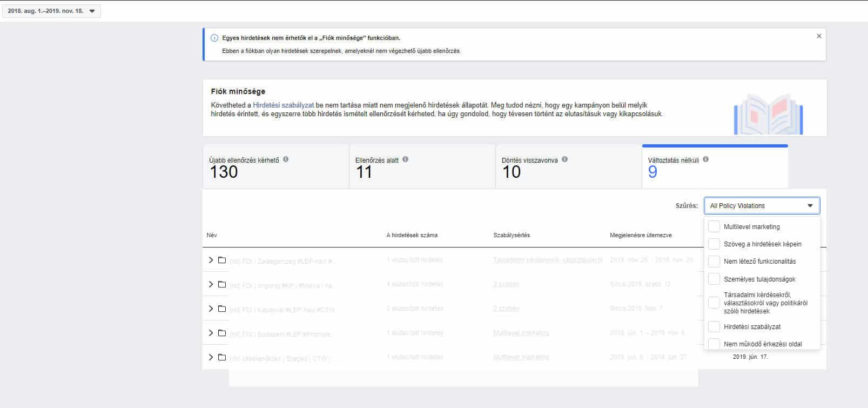Click folder icon of Szeged campaign
Viewport: 868px width, 408px height.
pyautogui.click(x=222, y=357)
